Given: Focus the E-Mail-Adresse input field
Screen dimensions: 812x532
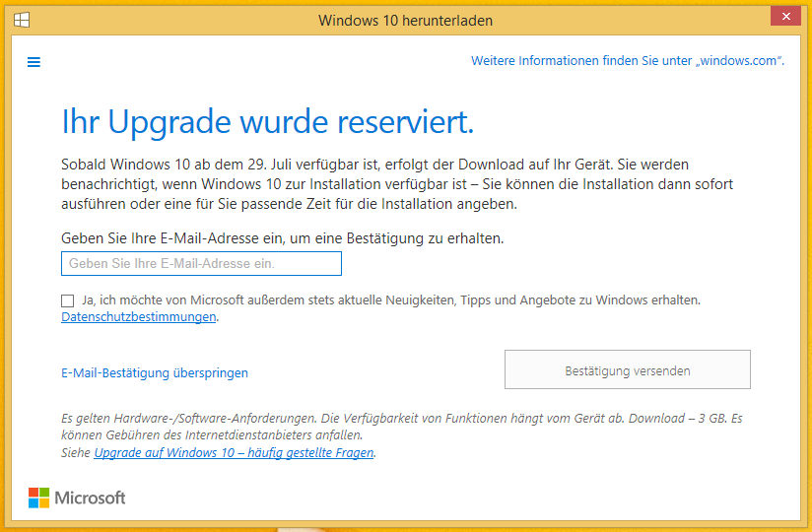Looking at the screenshot, I should click(201, 263).
